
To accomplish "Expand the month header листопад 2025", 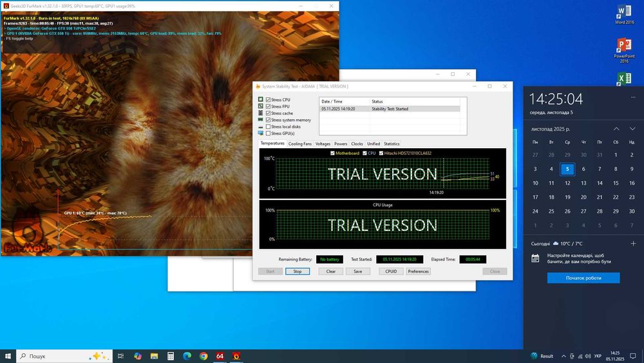I will pyautogui.click(x=549, y=129).
